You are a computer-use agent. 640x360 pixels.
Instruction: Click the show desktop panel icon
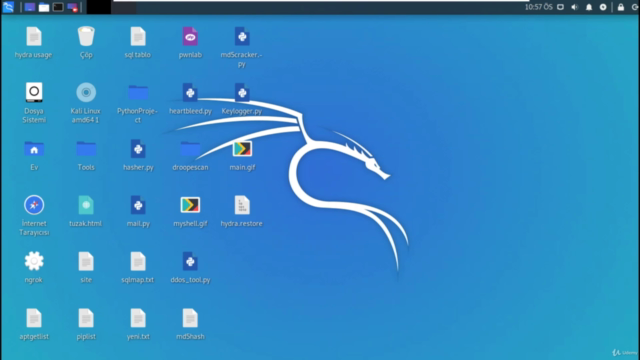(x=29, y=7)
